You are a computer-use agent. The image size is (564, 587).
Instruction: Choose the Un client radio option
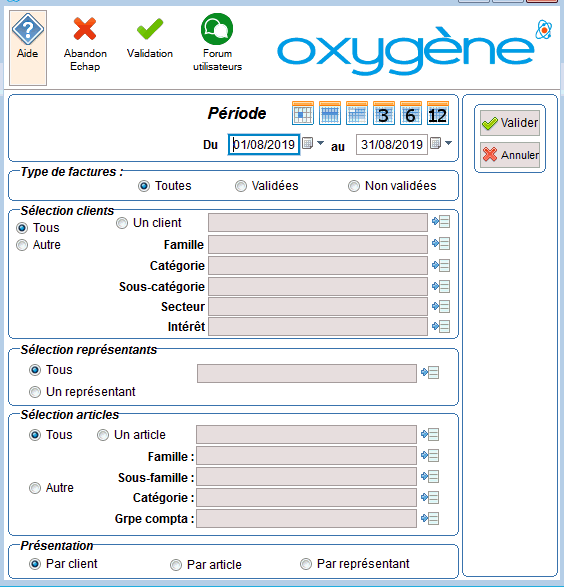tap(122, 223)
